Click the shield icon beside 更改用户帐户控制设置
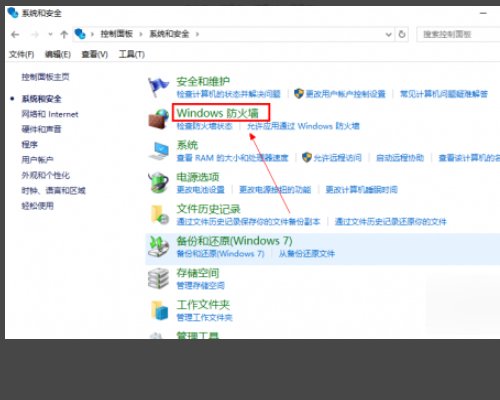The image size is (500, 400). pos(299,93)
